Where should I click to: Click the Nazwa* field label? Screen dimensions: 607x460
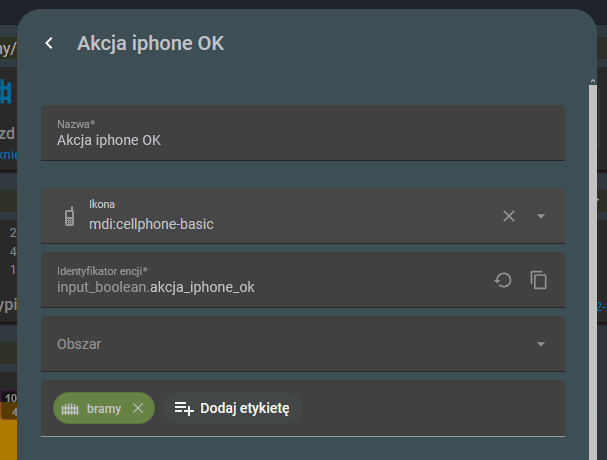[x=83, y=123]
